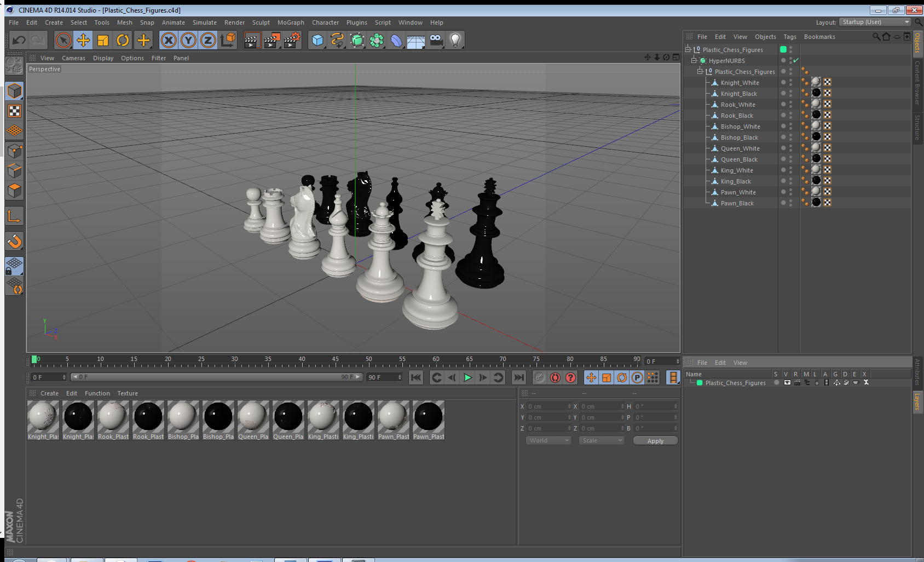This screenshot has height=562, width=924.
Task: Open the Mesh menu
Action: [x=124, y=22]
